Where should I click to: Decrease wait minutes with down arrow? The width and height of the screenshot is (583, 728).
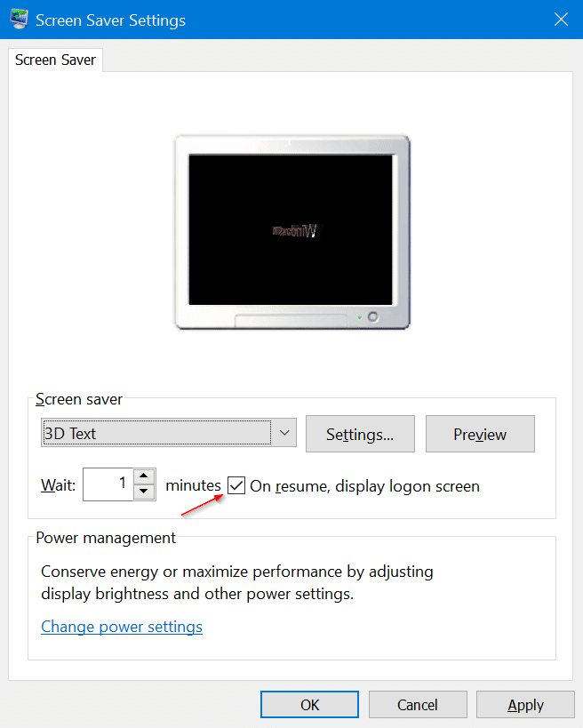144,492
